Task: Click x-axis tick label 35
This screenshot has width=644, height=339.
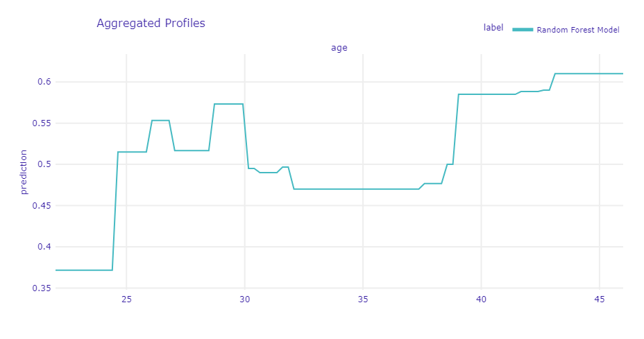Action: click(363, 299)
